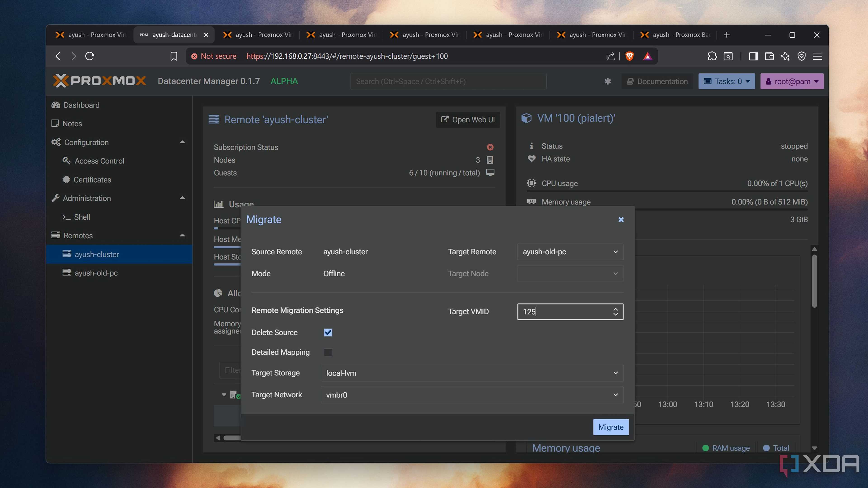868x488 pixels.
Task: Enable the Detailed Mapping checkbox
Action: 328,352
